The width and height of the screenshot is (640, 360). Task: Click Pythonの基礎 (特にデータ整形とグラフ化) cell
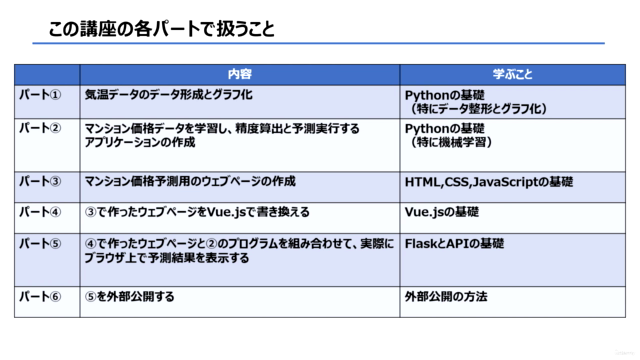pos(513,102)
